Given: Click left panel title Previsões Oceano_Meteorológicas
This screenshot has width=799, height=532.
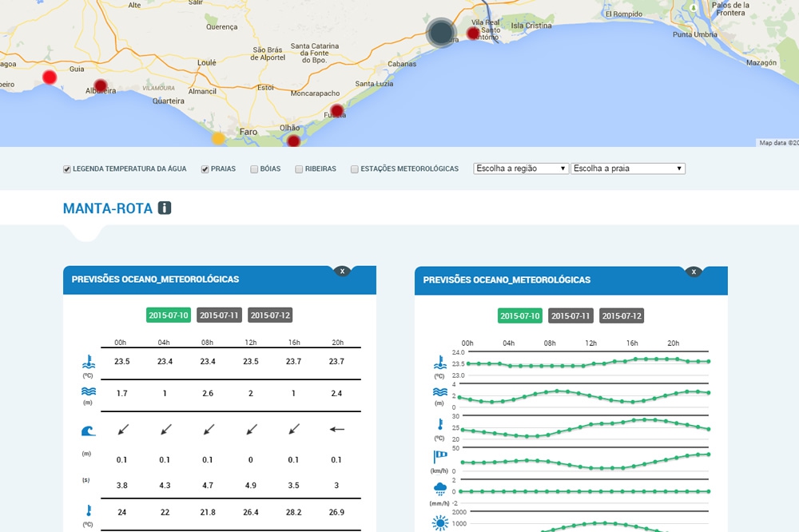Looking at the screenshot, I should [156, 280].
